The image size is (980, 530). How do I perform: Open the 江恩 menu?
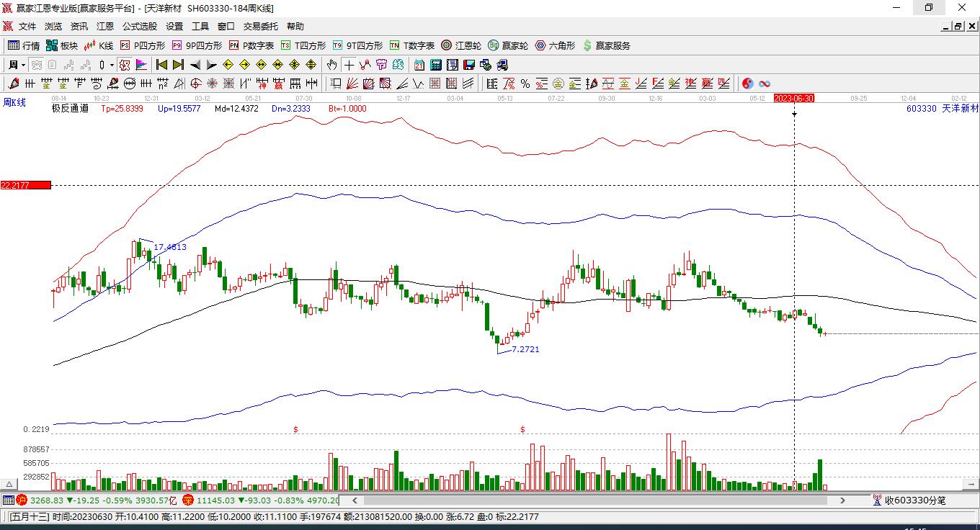pos(105,27)
